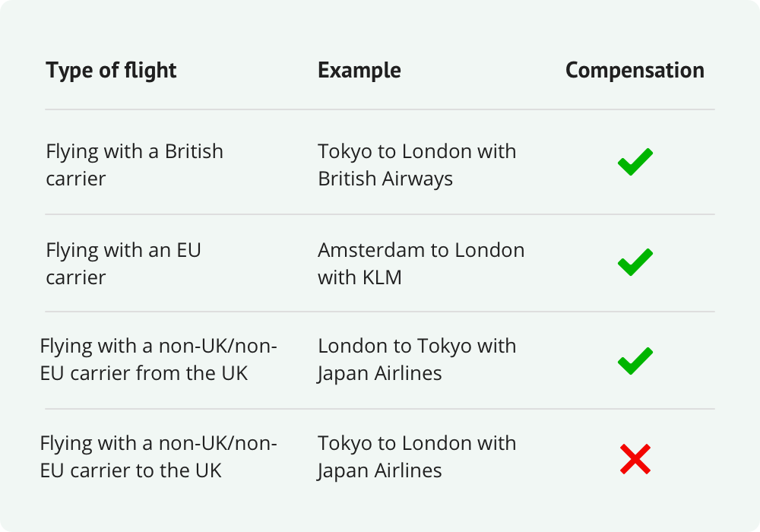The width and height of the screenshot is (760, 532).
Task: Select the 'Example' column header
Action: [x=359, y=71]
